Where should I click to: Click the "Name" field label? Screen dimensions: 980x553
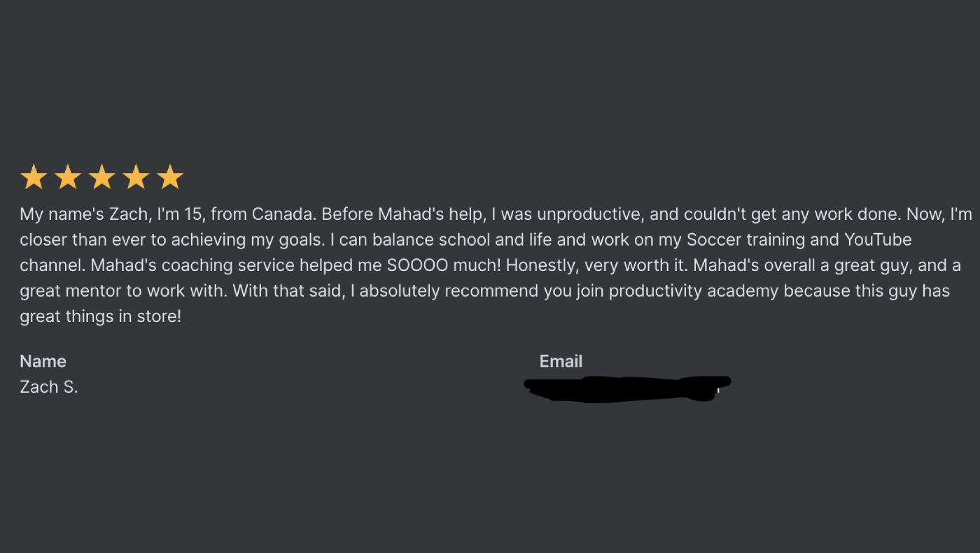click(x=43, y=361)
